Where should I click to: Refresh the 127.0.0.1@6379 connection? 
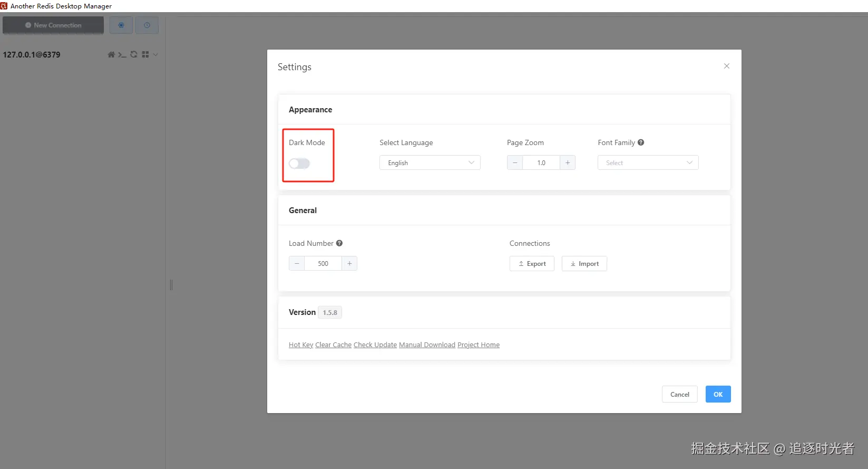134,54
